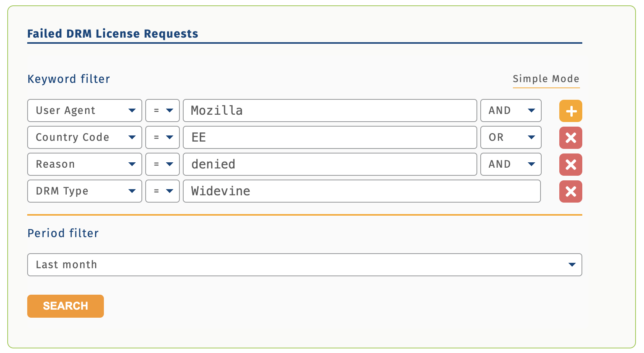Switch to Simple Mode

(546, 79)
